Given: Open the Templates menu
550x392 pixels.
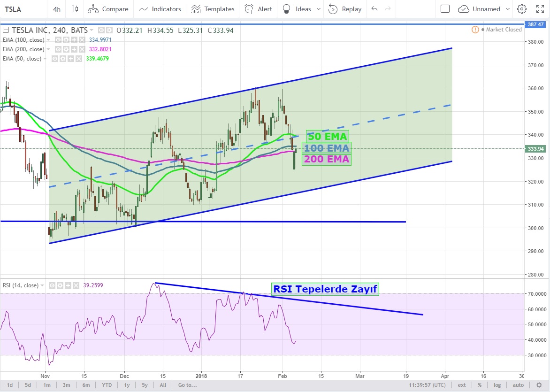Looking at the screenshot, I should 213,9.
